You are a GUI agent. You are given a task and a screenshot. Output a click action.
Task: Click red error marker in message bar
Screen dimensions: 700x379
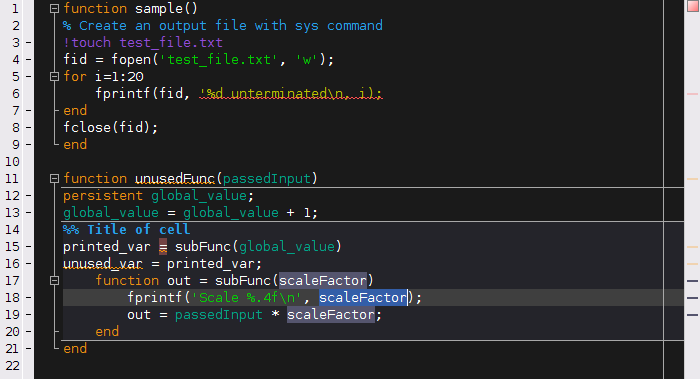click(692, 94)
